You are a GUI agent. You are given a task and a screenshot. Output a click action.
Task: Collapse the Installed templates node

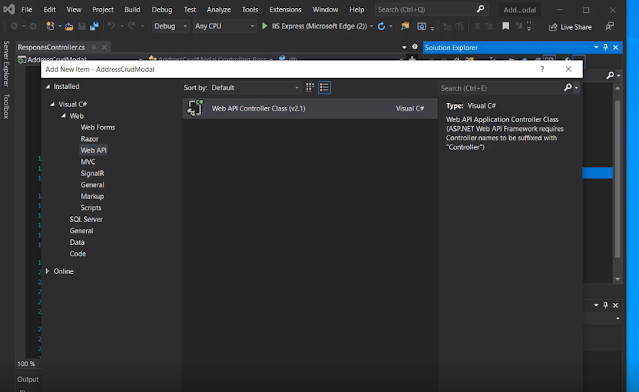(48, 86)
